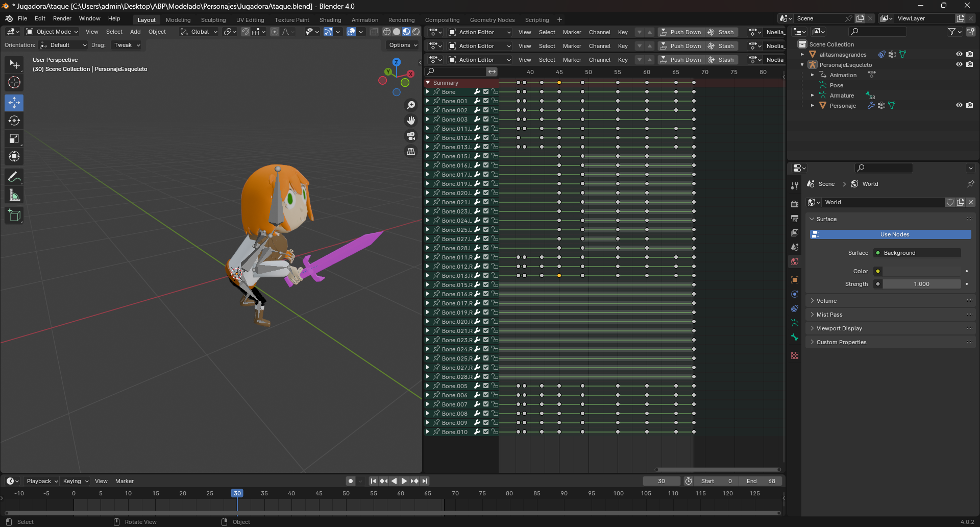Select the Rotate tool

coord(14,121)
